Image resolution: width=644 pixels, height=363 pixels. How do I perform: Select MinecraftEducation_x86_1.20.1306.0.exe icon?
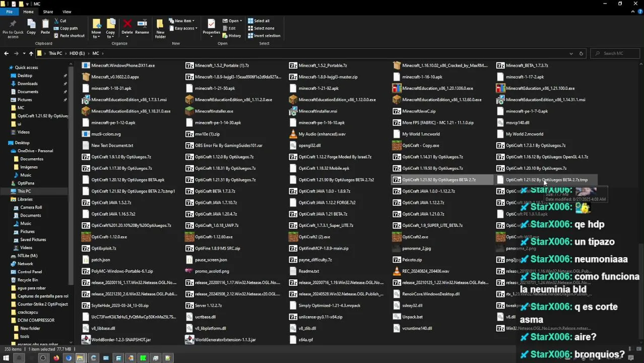point(397,88)
